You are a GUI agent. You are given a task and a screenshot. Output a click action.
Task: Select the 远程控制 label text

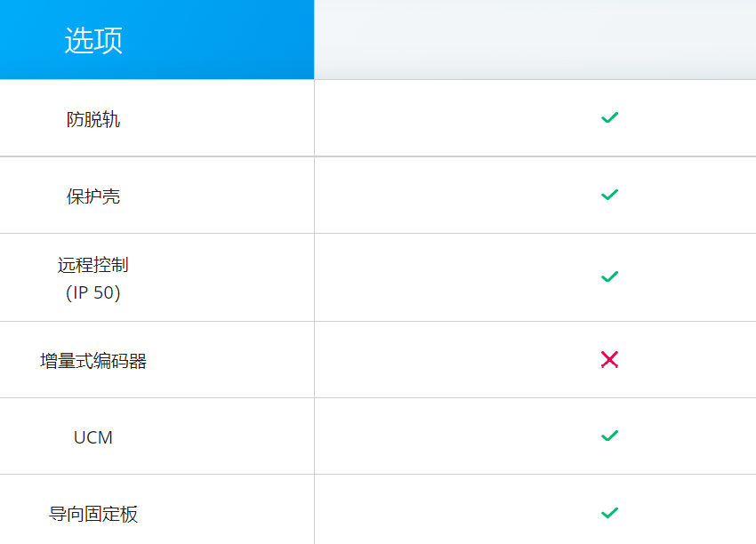tap(93, 265)
